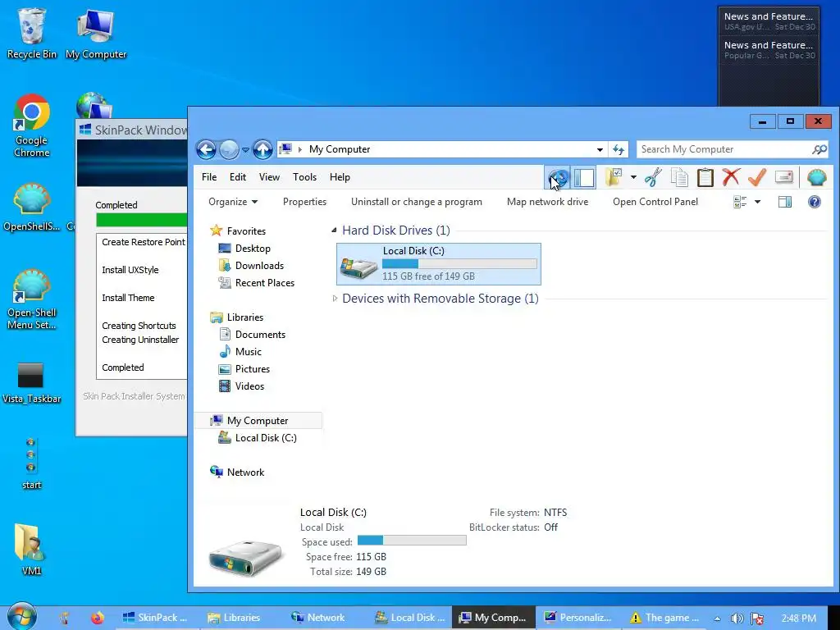Screen dimensions: 840x630
Task: Select the Vista_Taskbar desktop icon
Action: point(32,382)
